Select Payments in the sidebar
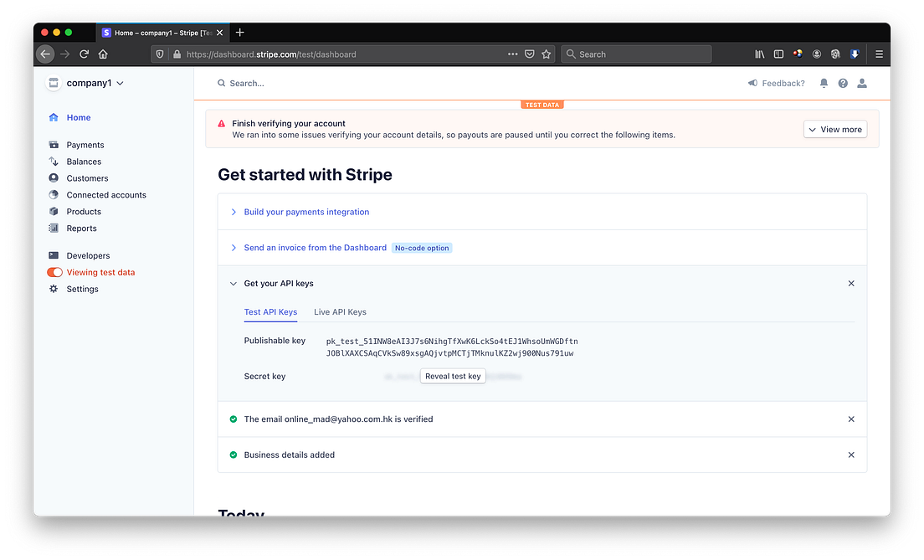Screen dimensions: 924x560 [85, 144]
